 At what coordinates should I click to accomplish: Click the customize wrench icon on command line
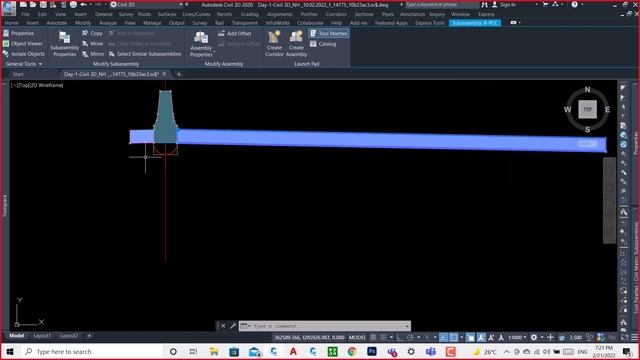[233, 326]
